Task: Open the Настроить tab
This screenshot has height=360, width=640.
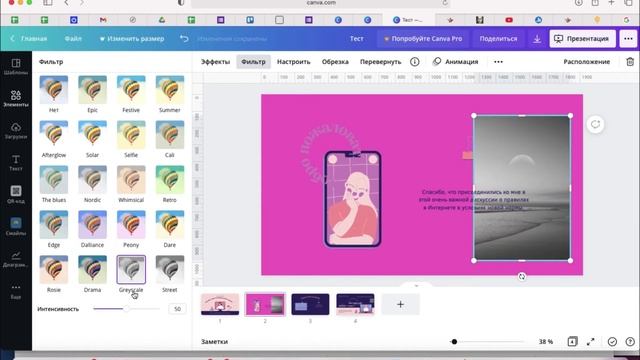Action: tap(293, 62)
